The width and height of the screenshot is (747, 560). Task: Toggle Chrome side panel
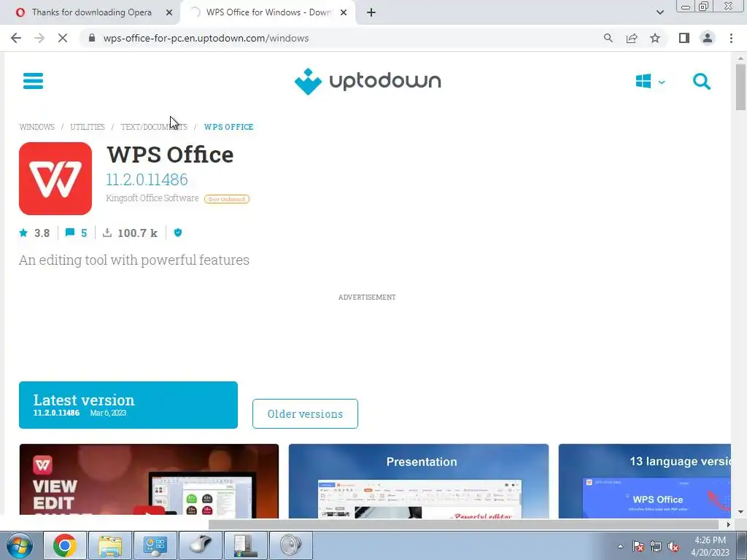pyautogui.click(x=684, y=38)
